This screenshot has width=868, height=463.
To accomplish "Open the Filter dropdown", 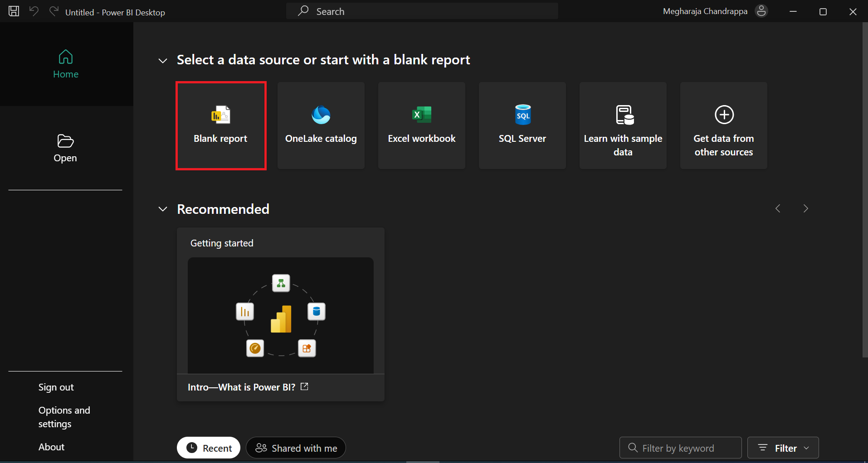I will pyautogui.click(x=783, y=448).
